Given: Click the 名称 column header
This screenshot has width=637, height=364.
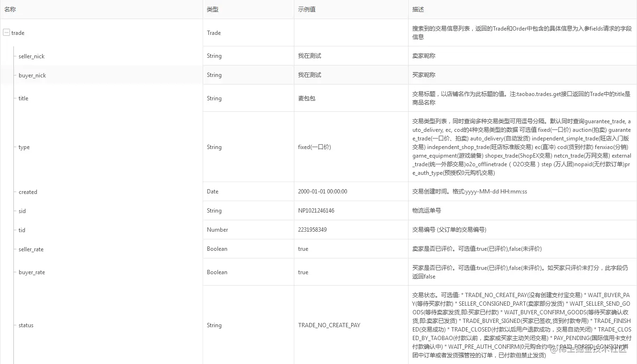Looking at the screenshot, I should click(10, 9).
